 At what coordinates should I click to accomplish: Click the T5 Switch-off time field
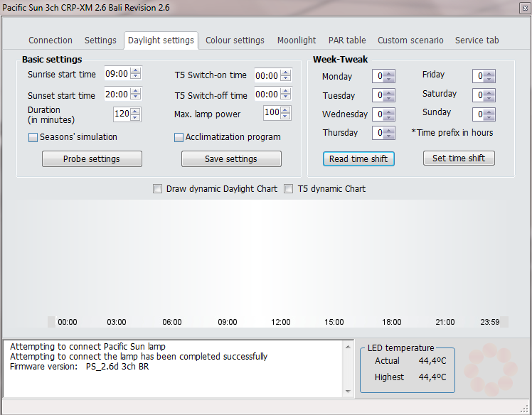[267, 95]
